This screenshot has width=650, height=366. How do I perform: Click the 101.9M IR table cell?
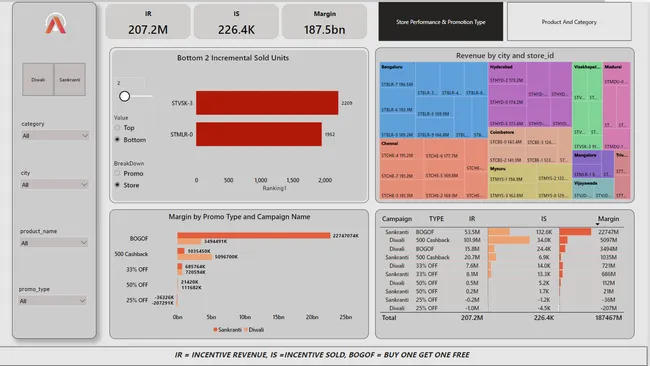(472, 240)
